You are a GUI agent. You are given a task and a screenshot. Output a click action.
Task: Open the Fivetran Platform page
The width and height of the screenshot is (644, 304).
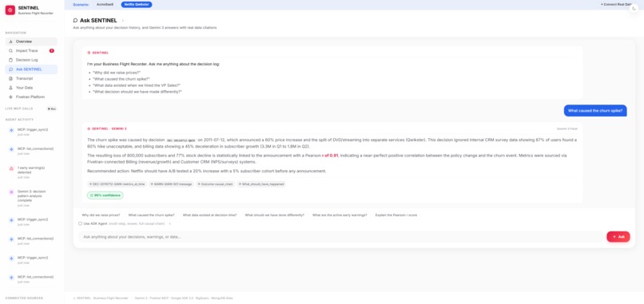click(31, 97)
